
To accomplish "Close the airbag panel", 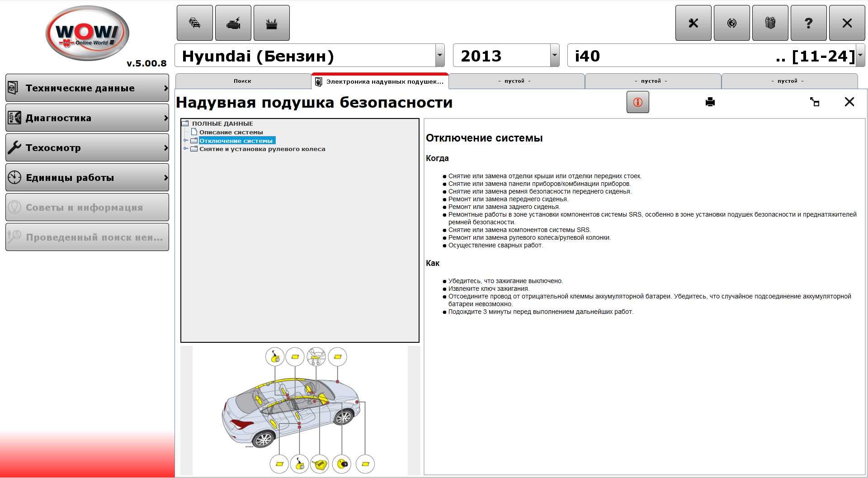I will 849,102.
